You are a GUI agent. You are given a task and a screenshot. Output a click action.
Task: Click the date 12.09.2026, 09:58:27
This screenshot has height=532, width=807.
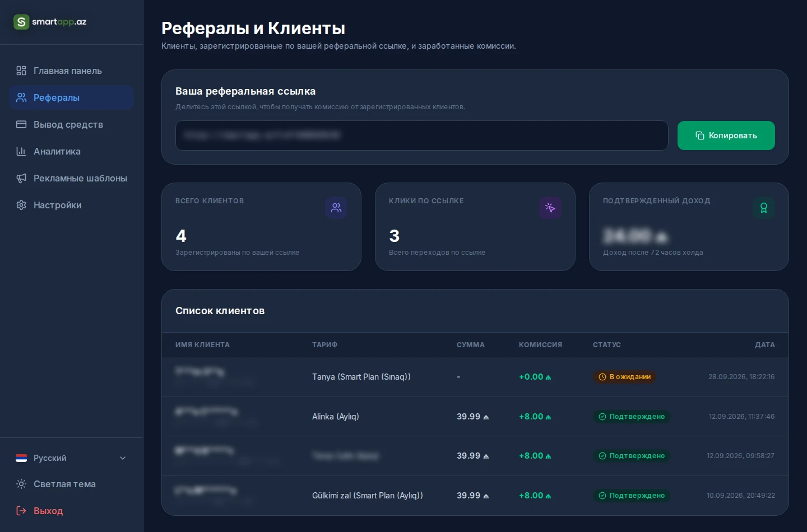(x=740, y=456)
